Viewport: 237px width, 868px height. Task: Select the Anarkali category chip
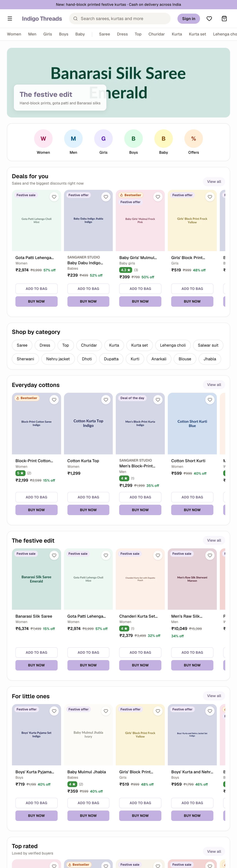pyautogui.click(x=159, y=359)
